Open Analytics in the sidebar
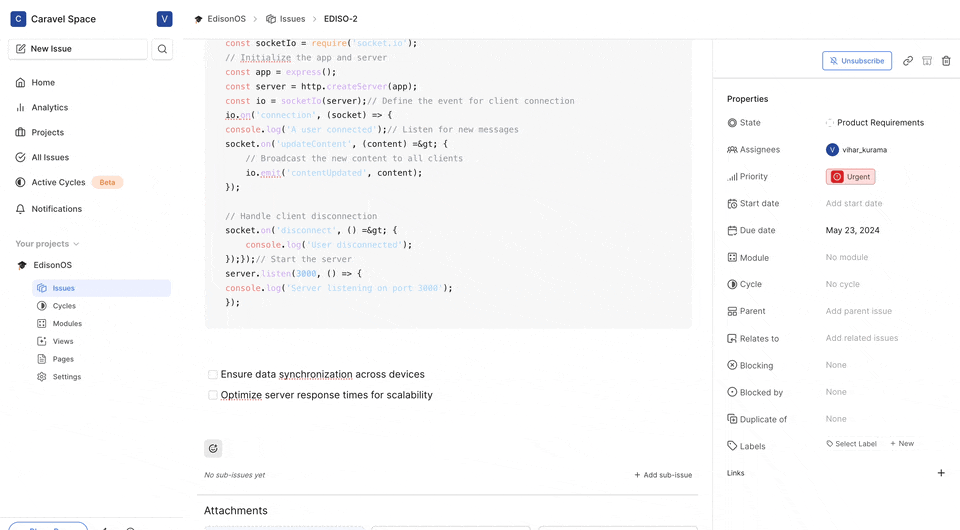960x530 pixels. [x=49, y=107]
